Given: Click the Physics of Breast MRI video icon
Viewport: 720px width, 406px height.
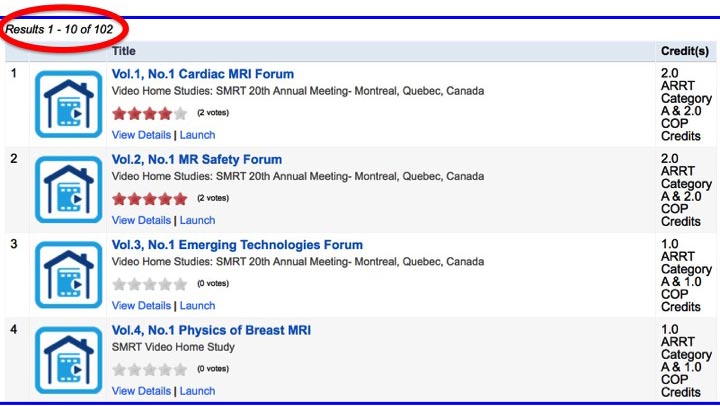Looking at the screenshot, I should 68,359.
